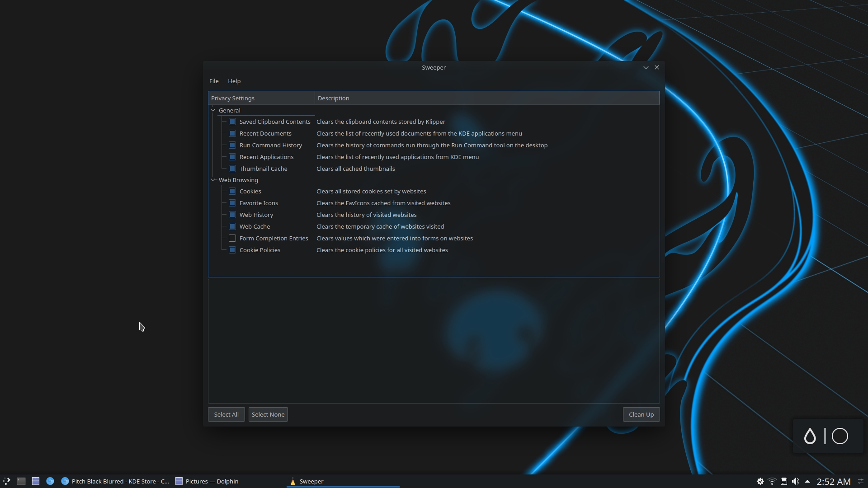Click the Select None button
This screenshot has width=868, height=488.
click(268, 414)
